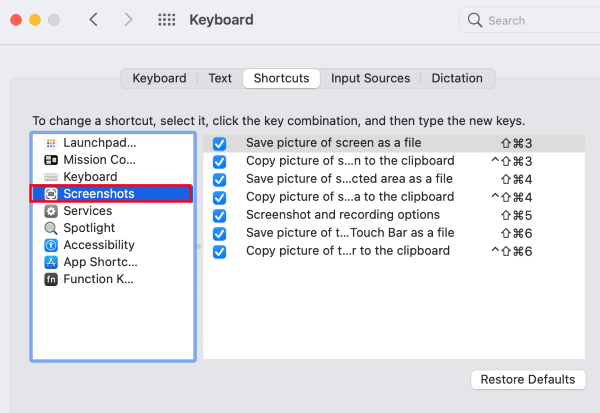Go back using the left arrow button
Screen dimensions: 600x413
[94, 20]
